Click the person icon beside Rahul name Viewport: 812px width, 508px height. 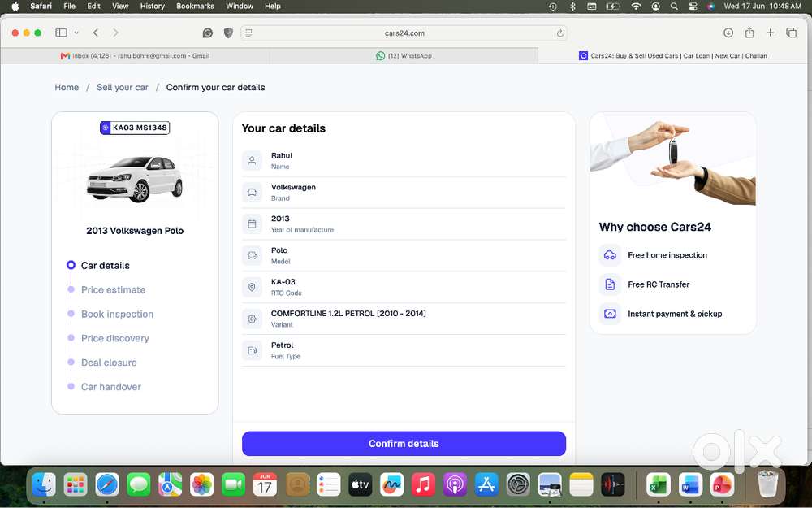point(252,161)
